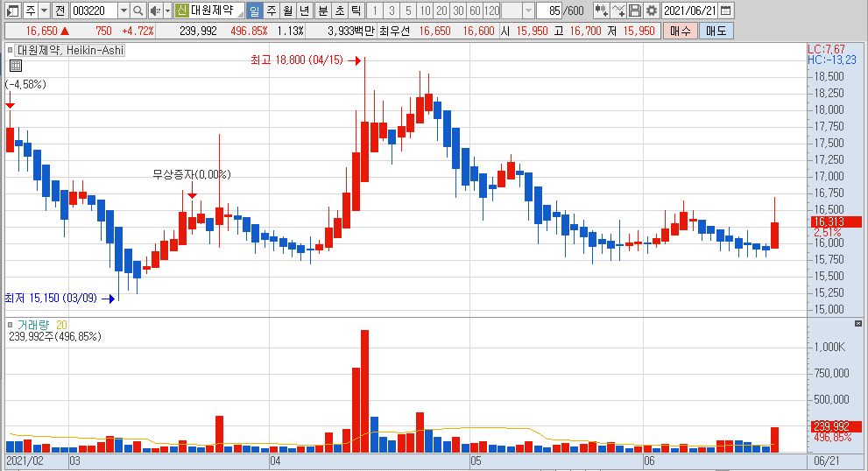This screenshot has width=868, height=471.
Task: Switch to 틱 tick chart tab
Action: (356, 10)
